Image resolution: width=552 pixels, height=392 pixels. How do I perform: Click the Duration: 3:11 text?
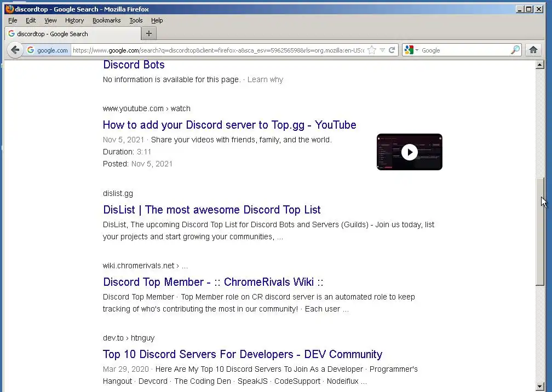[127, 152]
